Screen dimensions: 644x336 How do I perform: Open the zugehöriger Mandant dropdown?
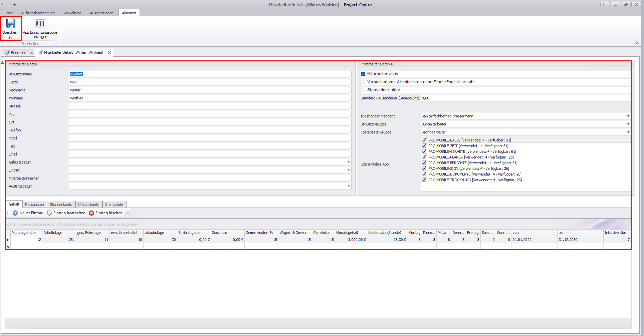[x=628, y=116]
